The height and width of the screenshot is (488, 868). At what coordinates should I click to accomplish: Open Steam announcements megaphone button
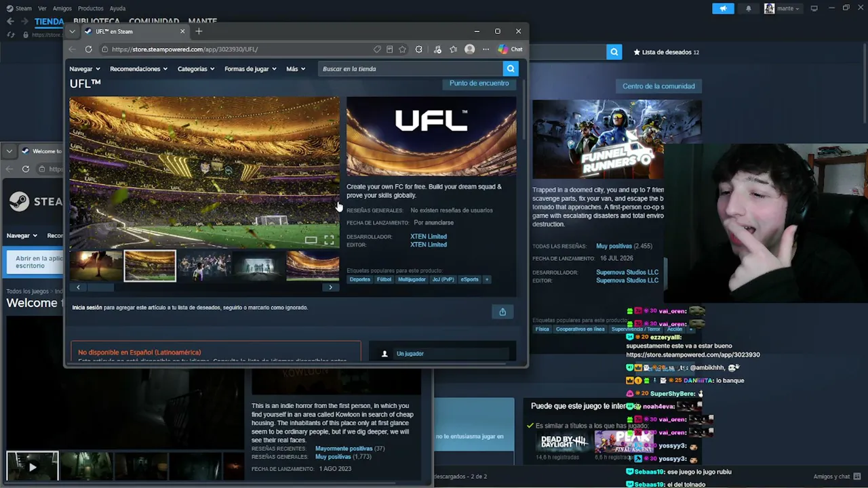[x=723, y=8]
